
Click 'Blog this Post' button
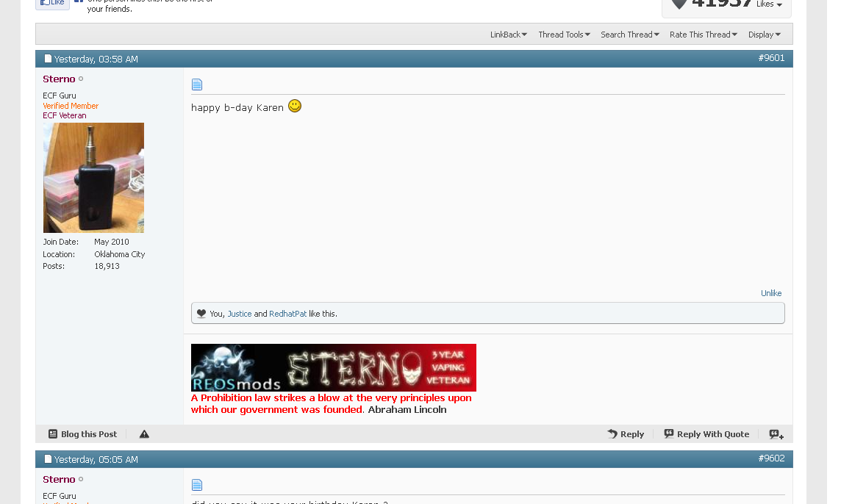(x=82, y=434)
